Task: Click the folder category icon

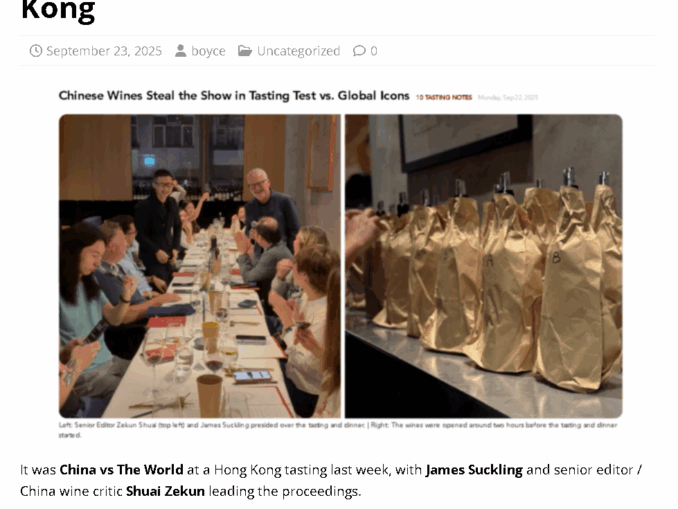Action: [245, 51]
